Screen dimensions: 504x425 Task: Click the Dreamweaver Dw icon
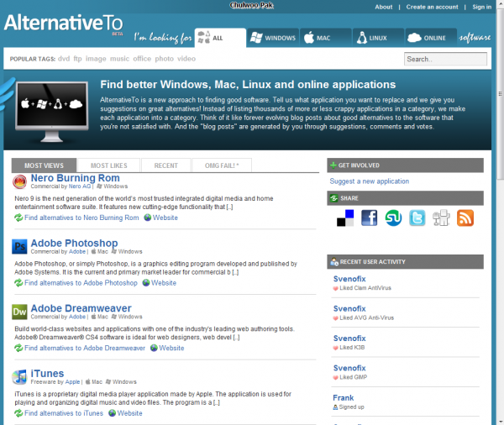(x=19, y=312)
